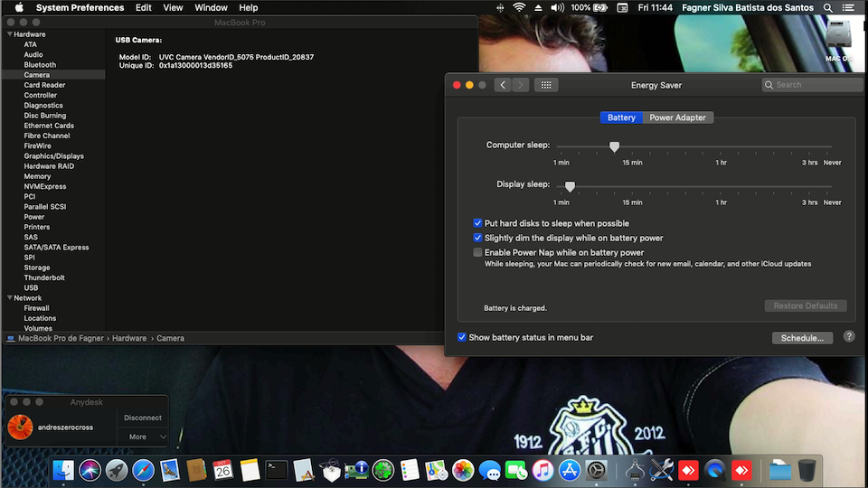868x488 pixels.
Task: Launch Terminal from the dock
Action: click(x=277, y=470)
